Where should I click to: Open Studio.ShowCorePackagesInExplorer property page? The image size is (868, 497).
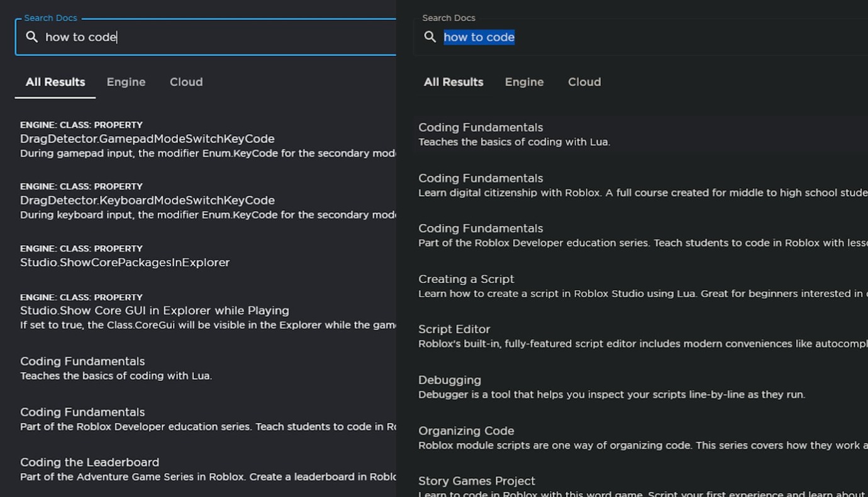(125, 262)
